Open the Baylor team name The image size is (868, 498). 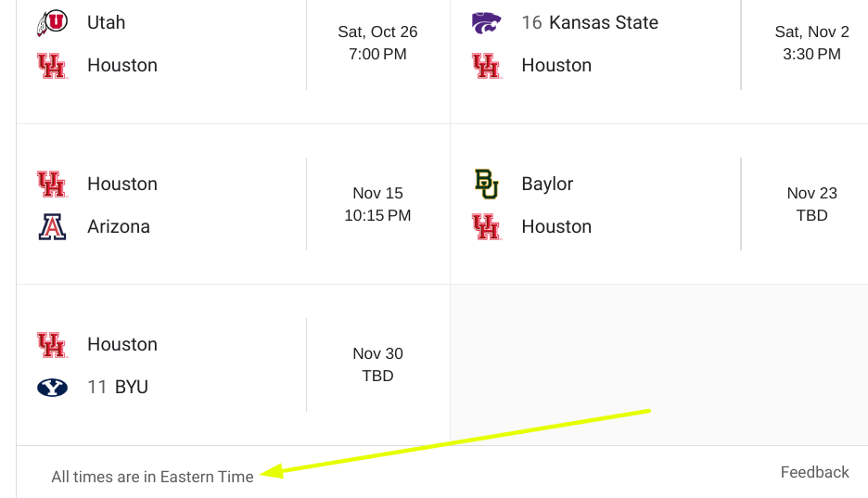tap(547, 184)
